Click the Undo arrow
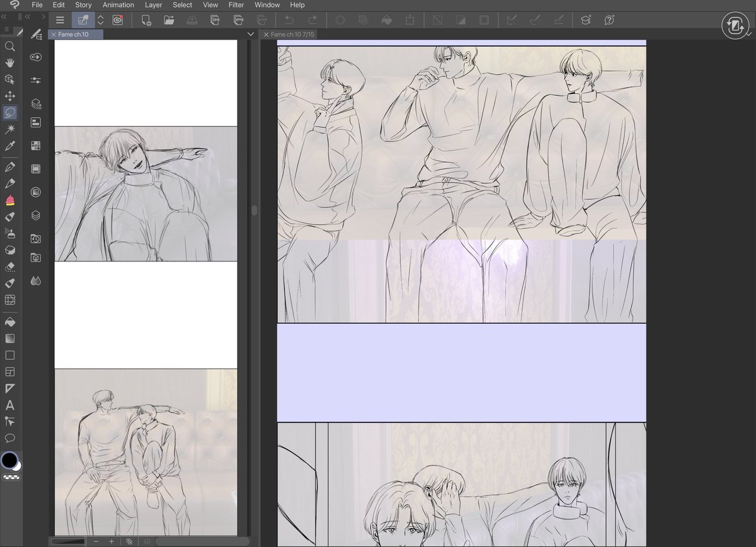 click(x=289, y=20)
